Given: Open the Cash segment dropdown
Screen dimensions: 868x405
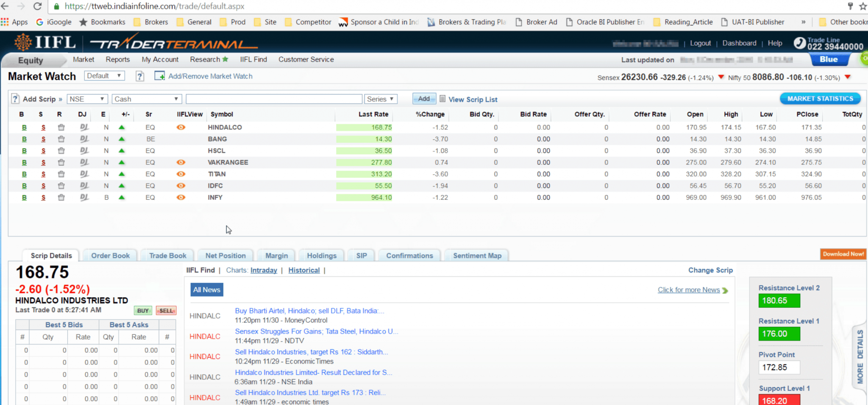Looking at the screenshot, I should pyautogui.click(x=147, y=99).
